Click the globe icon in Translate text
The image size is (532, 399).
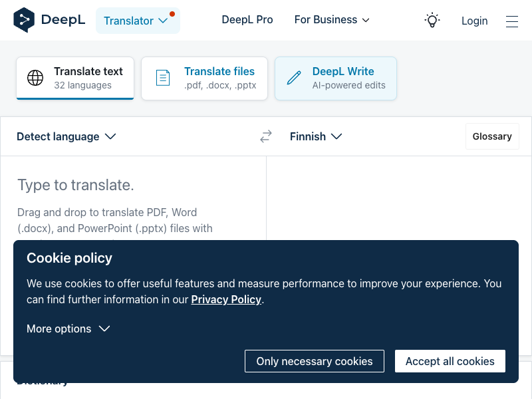point(35,78)
